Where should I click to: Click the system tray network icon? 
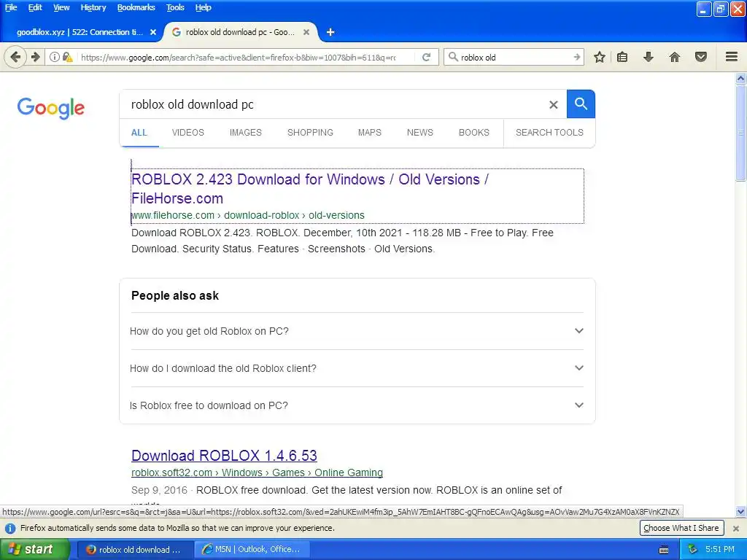click(x=692, y=550)
